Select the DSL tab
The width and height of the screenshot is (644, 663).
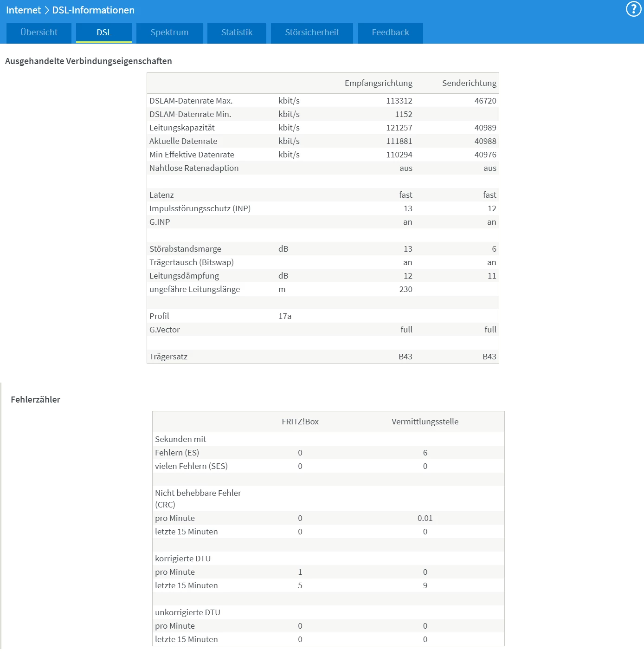(x=104, y=32)
